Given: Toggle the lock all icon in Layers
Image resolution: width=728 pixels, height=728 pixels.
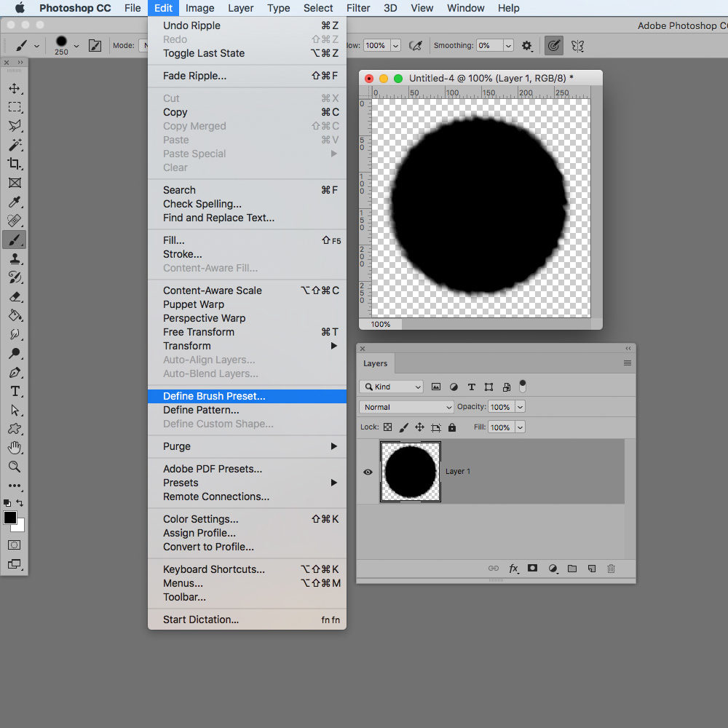Looking at the screenshot, I should click(x=452, y=427).
